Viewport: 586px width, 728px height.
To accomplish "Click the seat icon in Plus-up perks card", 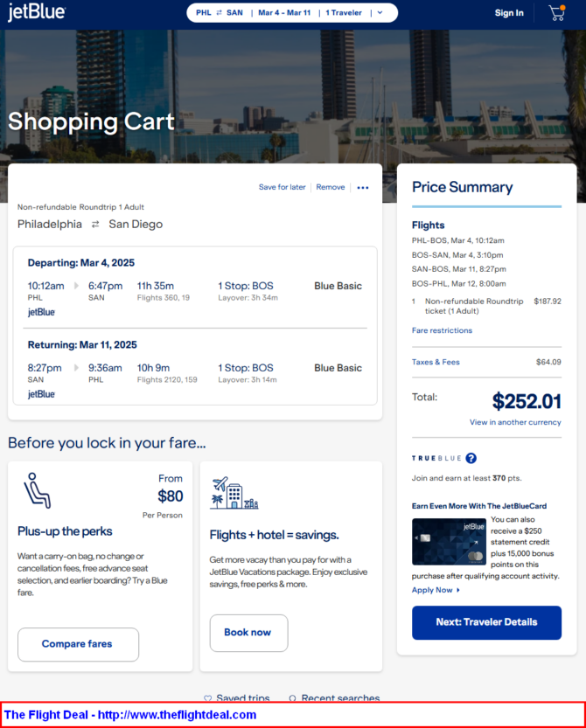I will [38, 490].
